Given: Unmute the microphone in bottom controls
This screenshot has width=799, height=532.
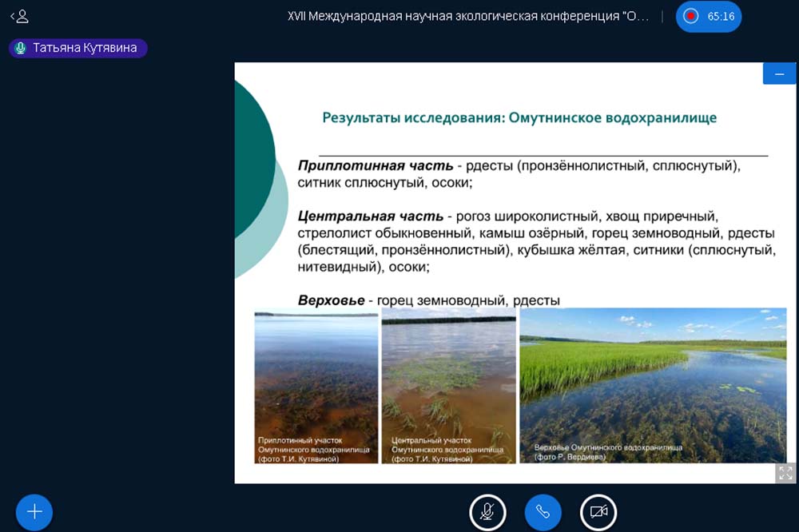Looking at the screenshot, I should [487, 512].
